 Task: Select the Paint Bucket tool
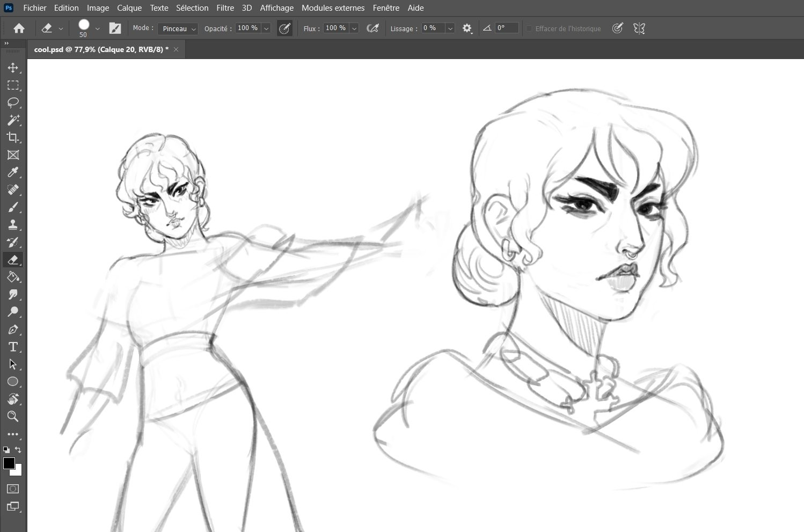pyautogui.click(x=13, y=277)
